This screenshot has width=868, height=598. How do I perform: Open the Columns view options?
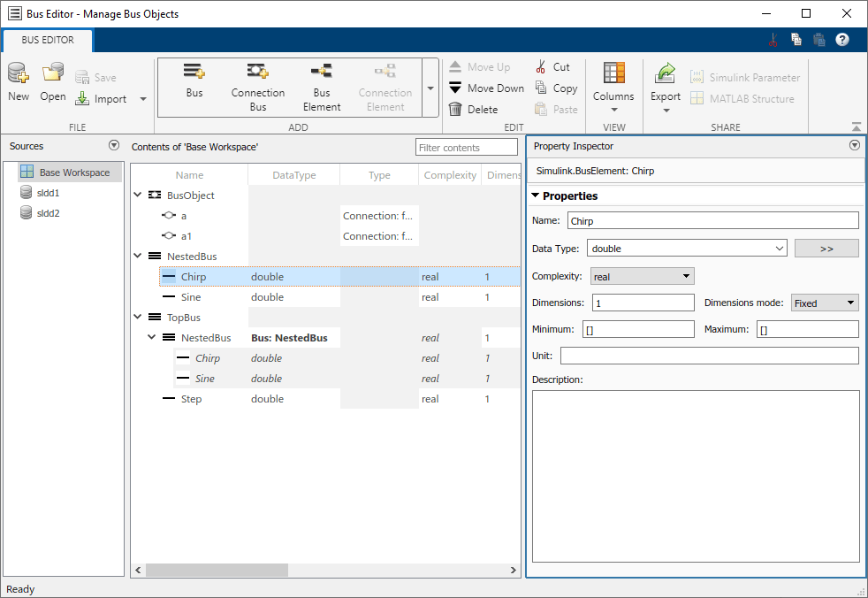click(614, 87)
